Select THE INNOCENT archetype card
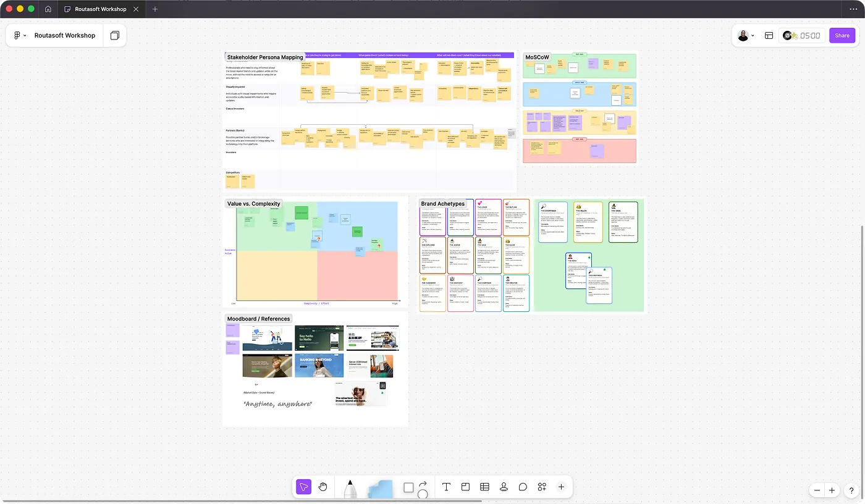The image size is (865, 504). pos(460,293)
